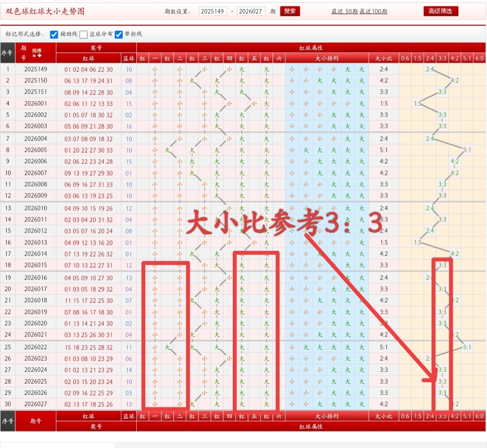Click period 2026022 in the table
Viewport: 487px width, 448px height.
36,347
